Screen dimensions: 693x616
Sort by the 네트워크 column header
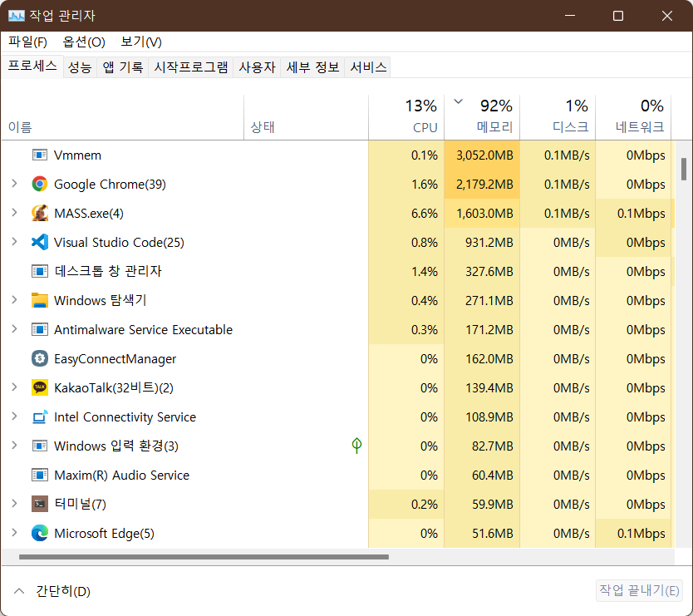(633, 117)
